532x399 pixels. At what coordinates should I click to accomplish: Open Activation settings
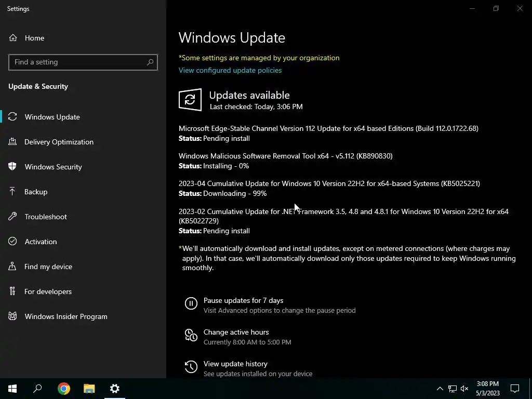point(41,242)
